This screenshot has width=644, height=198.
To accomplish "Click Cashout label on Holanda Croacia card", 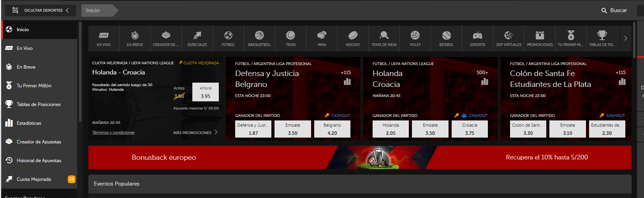I will click(478, 116).
